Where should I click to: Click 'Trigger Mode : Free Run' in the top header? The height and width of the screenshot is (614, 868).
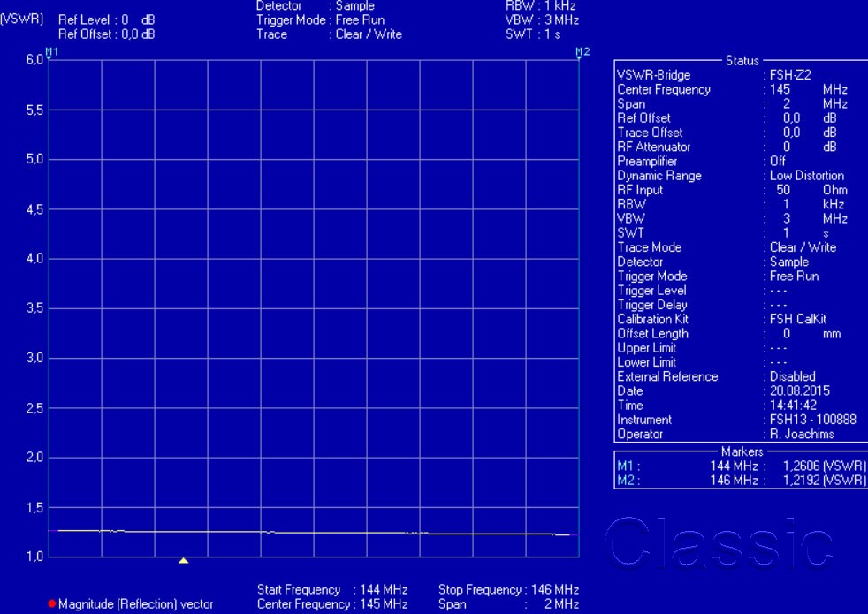tap(320, 20)
